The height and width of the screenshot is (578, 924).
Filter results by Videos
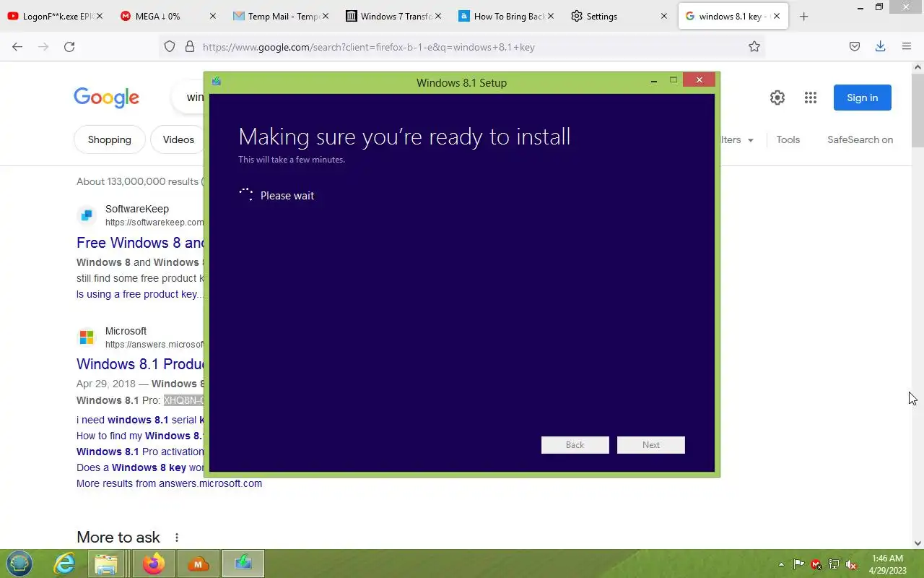178,139
